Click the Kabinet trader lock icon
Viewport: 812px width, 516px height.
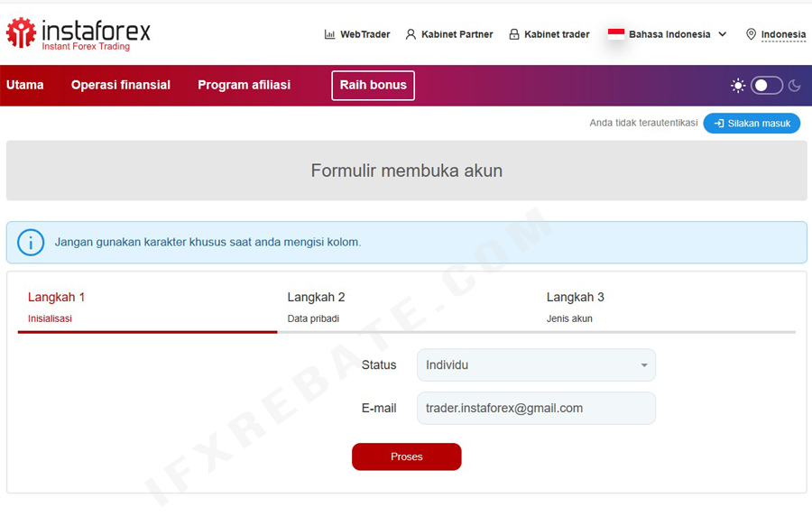click(x=513, y=34)
